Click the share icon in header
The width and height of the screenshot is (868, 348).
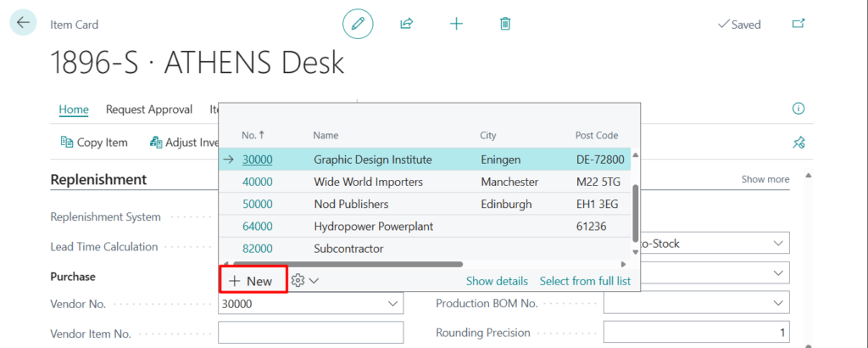point(407,24)
